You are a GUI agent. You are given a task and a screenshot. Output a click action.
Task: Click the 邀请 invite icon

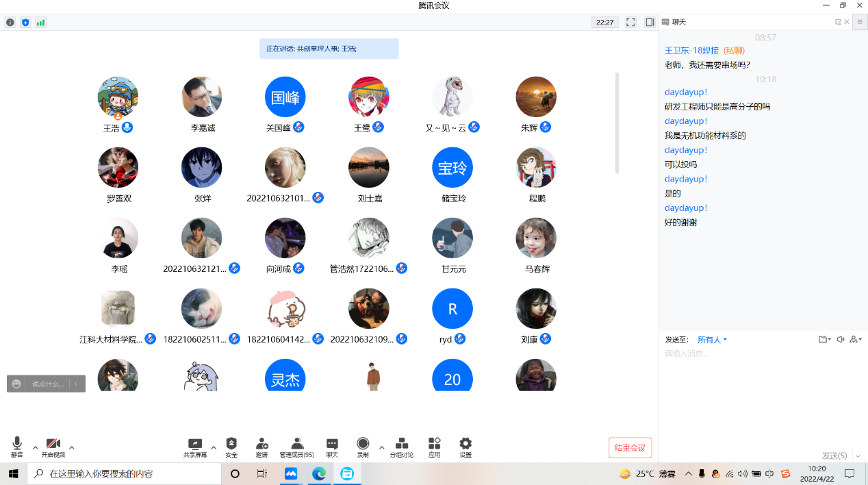click(261, 447)
